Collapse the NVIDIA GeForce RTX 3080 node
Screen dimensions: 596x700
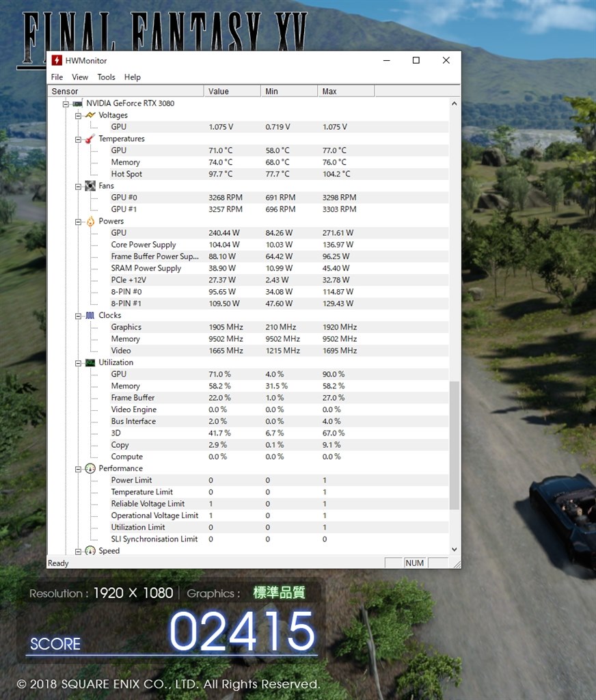66,104
